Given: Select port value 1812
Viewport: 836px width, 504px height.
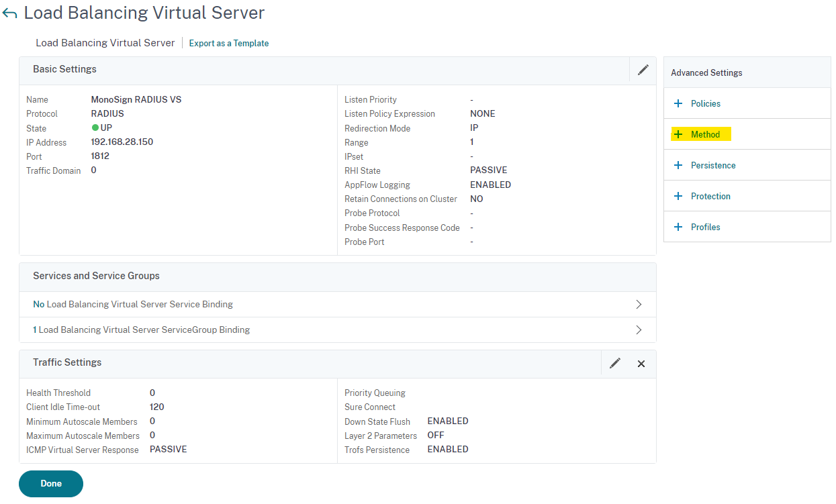Looking at the screenshot, I should (100, 156).
